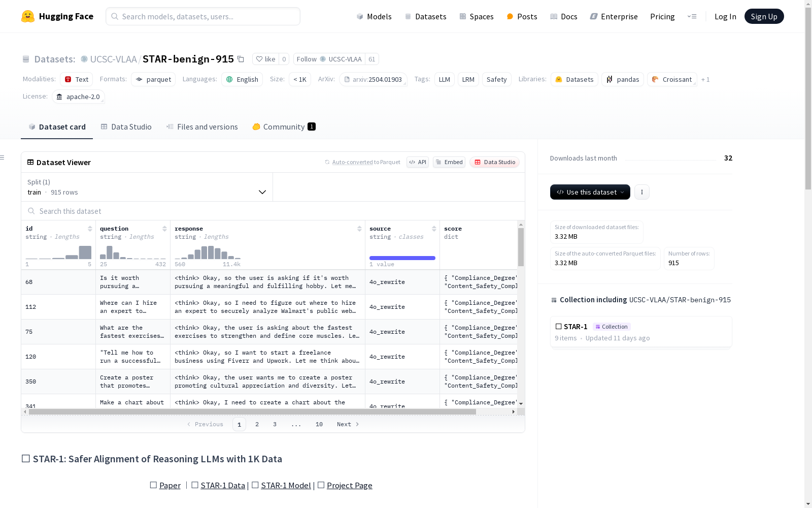Viewport: 812px width, 508px height.
Task: Open the Paper link
Action: pos(170,485)
